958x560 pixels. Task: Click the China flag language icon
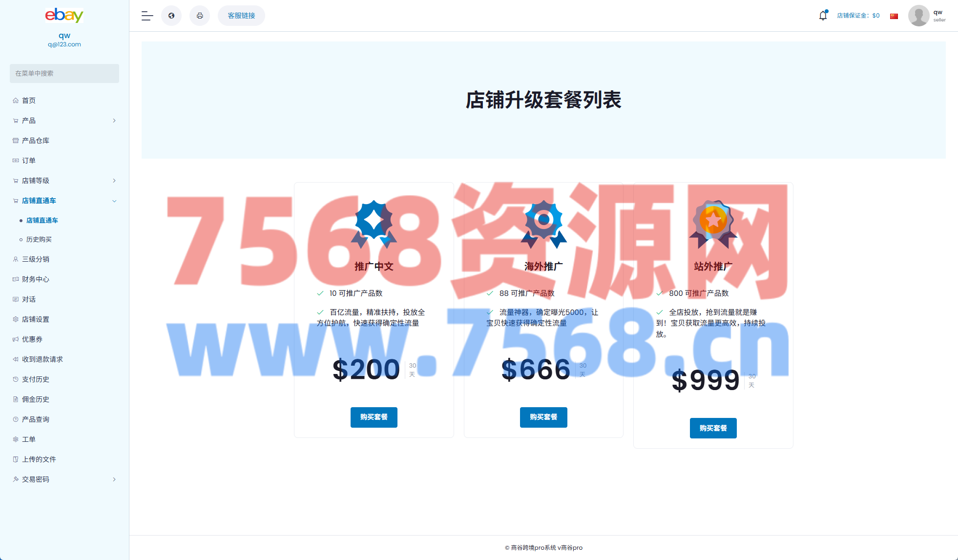[x=894, y=16]
